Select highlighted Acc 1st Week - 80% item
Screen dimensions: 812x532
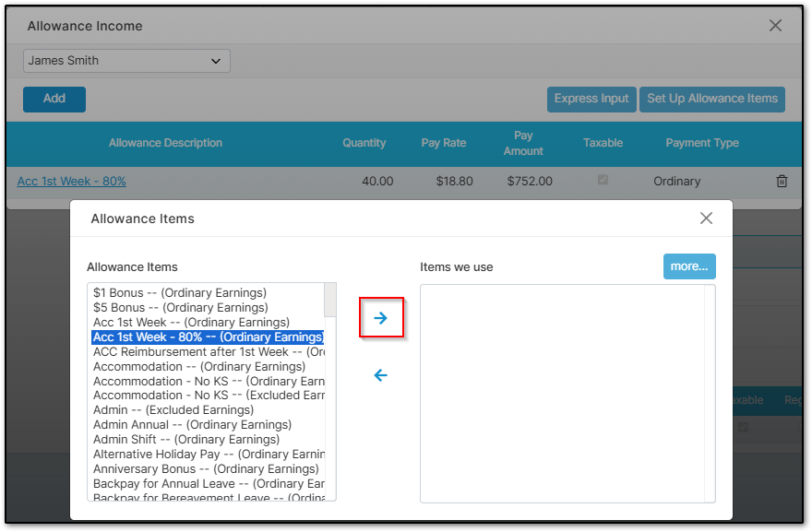208,337
